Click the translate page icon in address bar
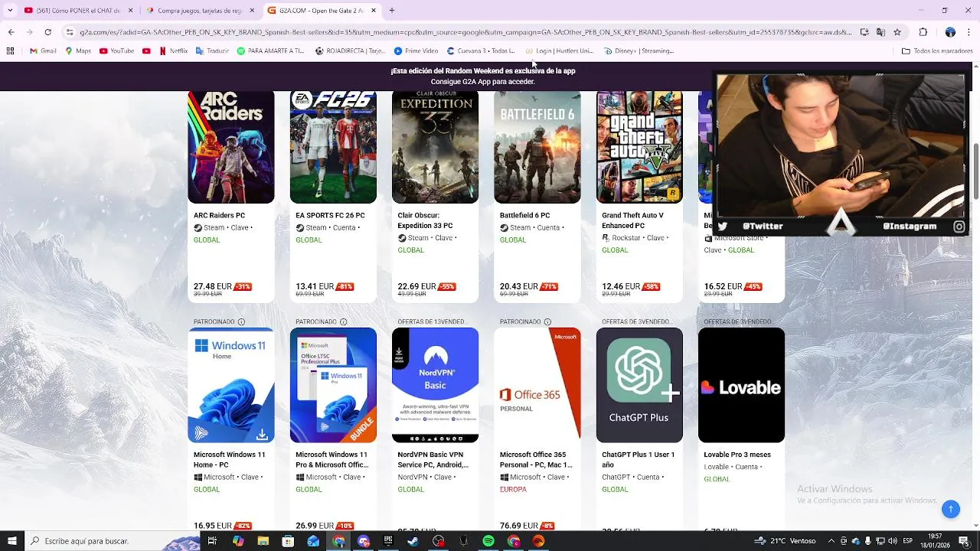 [880, 32]
